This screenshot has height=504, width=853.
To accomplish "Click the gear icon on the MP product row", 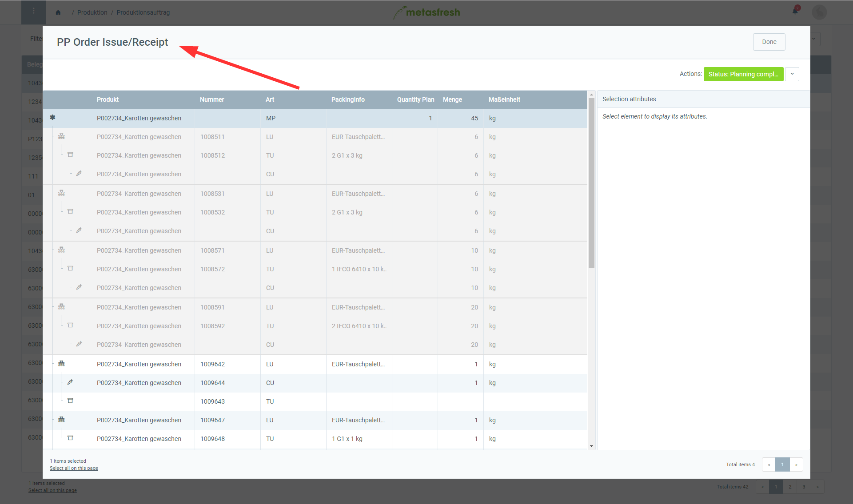I will 52,118.
